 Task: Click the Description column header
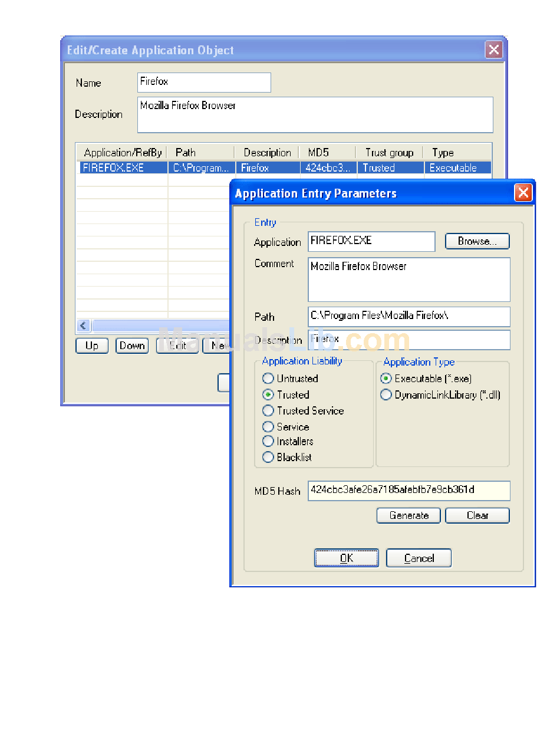point(267,153)
